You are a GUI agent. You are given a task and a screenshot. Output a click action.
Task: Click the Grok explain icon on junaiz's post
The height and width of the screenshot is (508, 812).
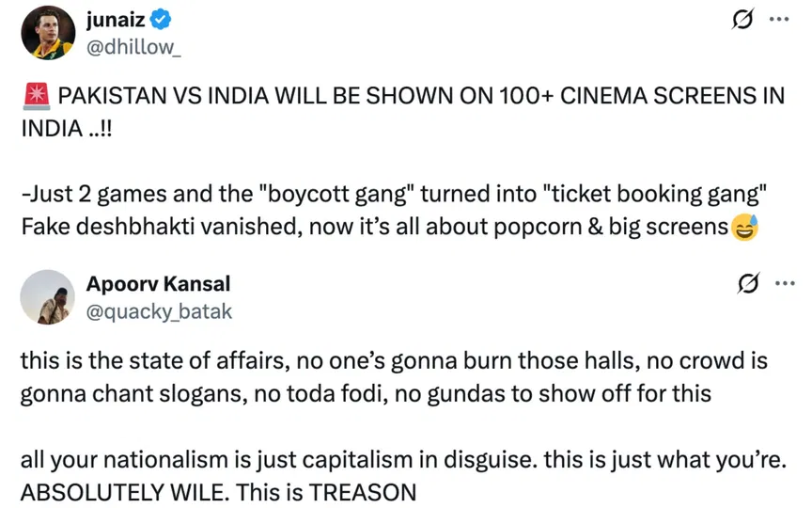pyautogui.click(x=742, y=22)
